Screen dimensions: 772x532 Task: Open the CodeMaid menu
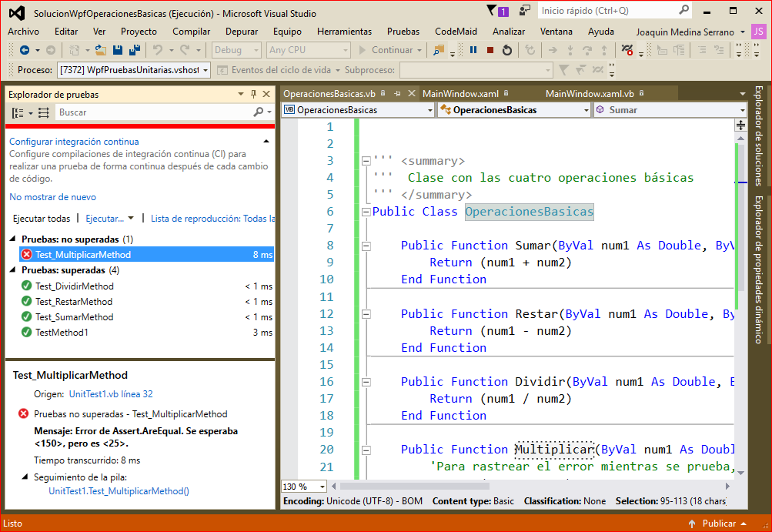point(456,32)
